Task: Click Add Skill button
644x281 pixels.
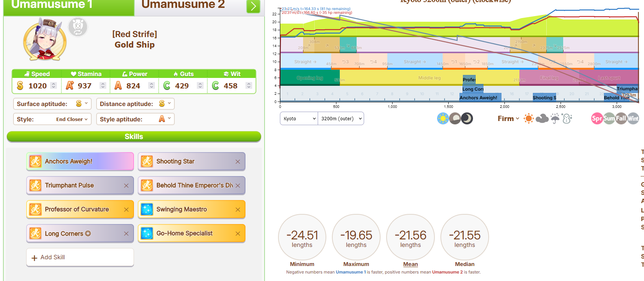Action: (x=80, y=257)
